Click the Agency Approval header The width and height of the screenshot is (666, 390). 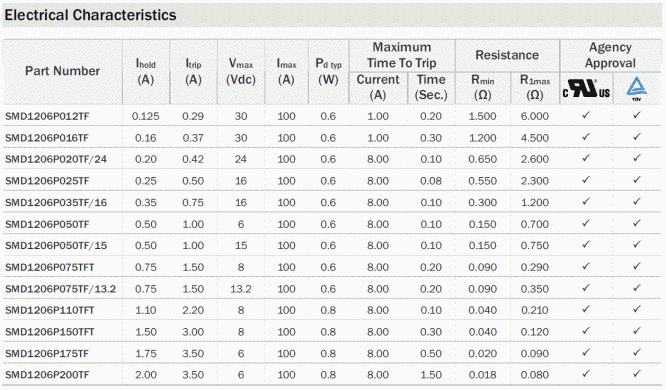[x=610, y=55]
